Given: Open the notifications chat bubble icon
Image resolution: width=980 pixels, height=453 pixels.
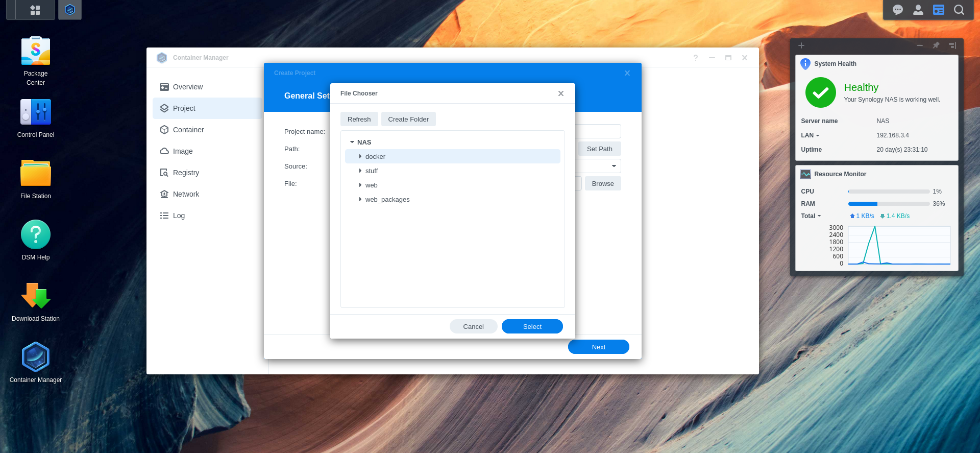Looking at the screenshot, I should [898, 10].
